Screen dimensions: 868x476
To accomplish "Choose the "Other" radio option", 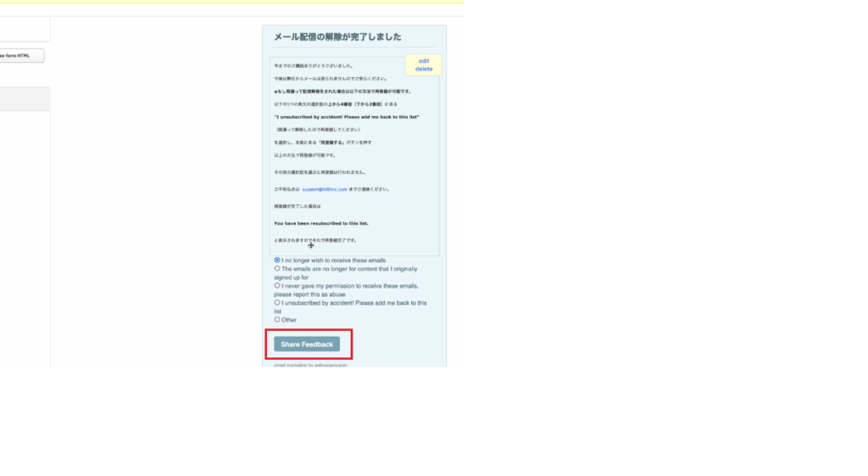I will (277, 320).
